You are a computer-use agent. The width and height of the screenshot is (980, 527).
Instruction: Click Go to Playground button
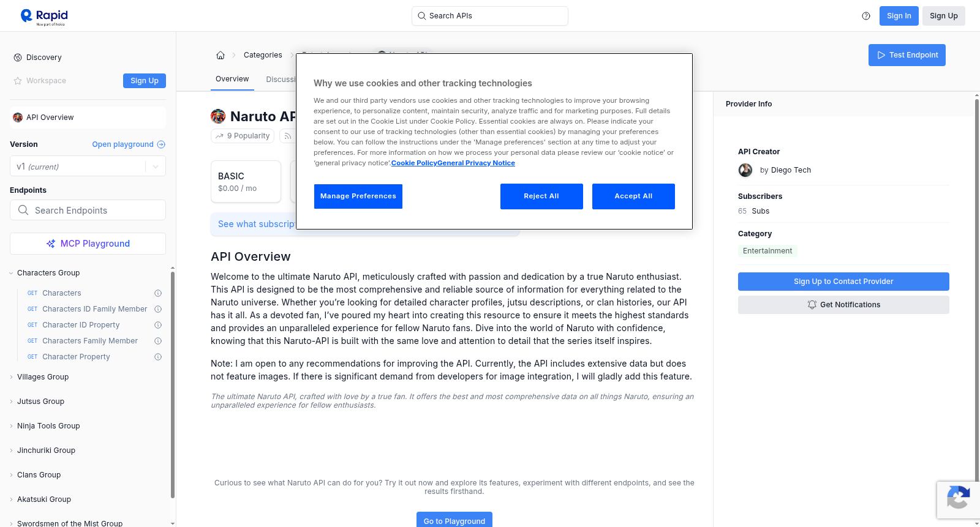[x=454, y=520]
